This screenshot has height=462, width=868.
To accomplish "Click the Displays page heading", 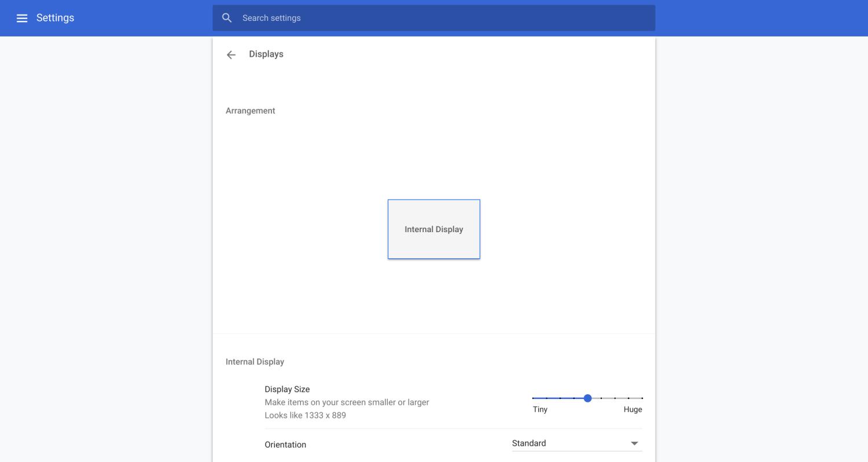I will pyautogui.click(x=266, y=54).
